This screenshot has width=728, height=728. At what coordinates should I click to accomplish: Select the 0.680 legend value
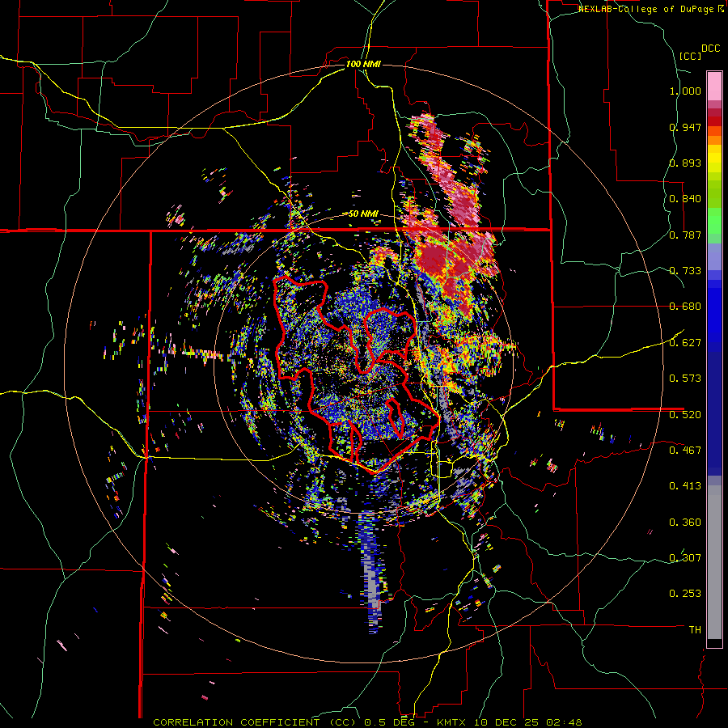[685, 307]
